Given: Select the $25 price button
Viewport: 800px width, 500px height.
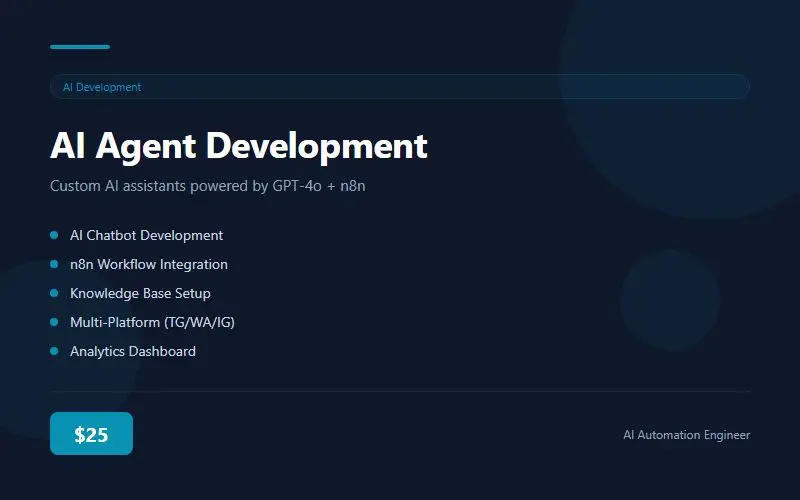Looking at the screenshot, I should (91, 434).
